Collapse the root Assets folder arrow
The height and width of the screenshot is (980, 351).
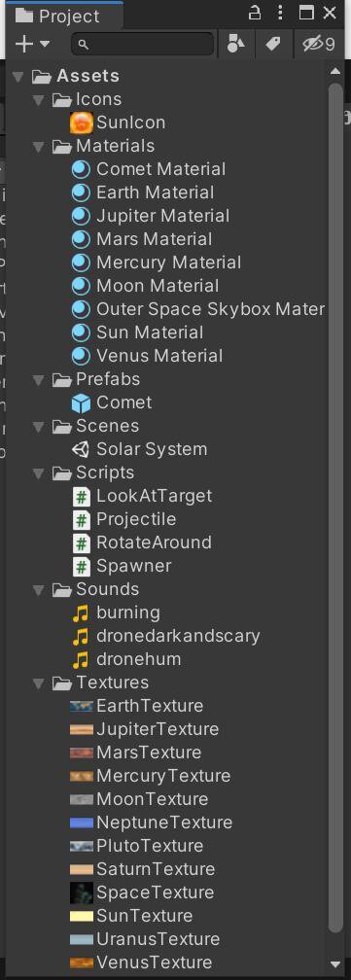pyautogui.click(x=18, y=76)
